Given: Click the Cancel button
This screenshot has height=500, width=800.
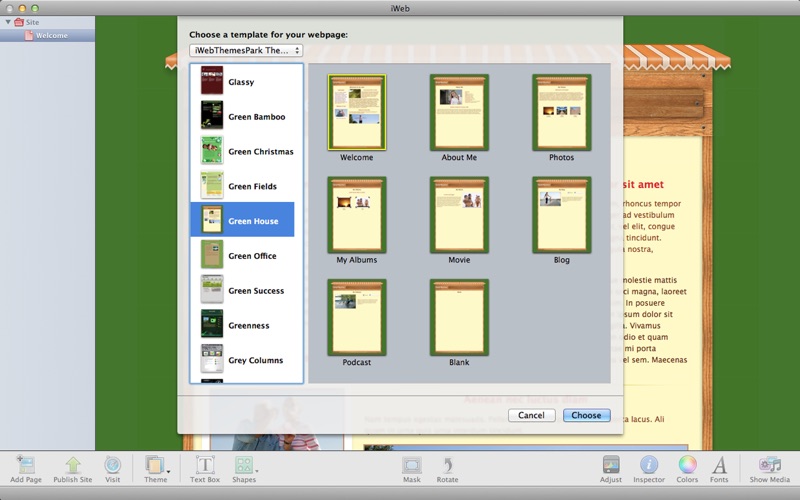Looking at the screenshot, I should (531, 415).
